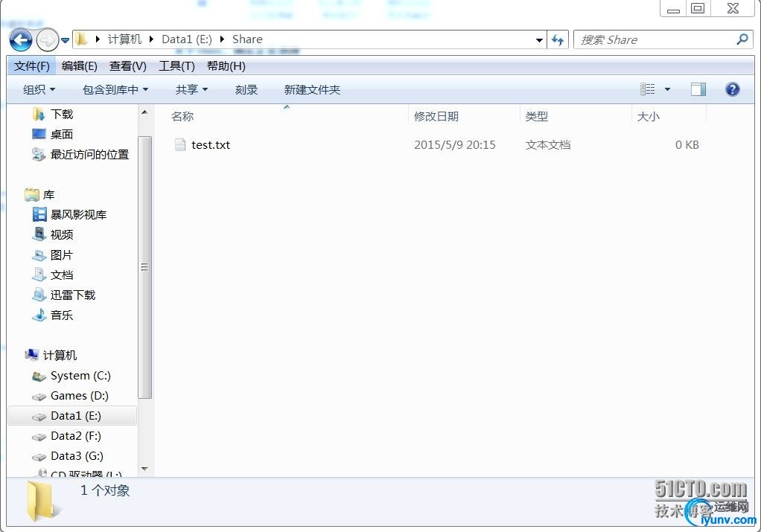Open 下载 in navigation pane
Screen dimensions: 761x532
click(x=62, y=114)
